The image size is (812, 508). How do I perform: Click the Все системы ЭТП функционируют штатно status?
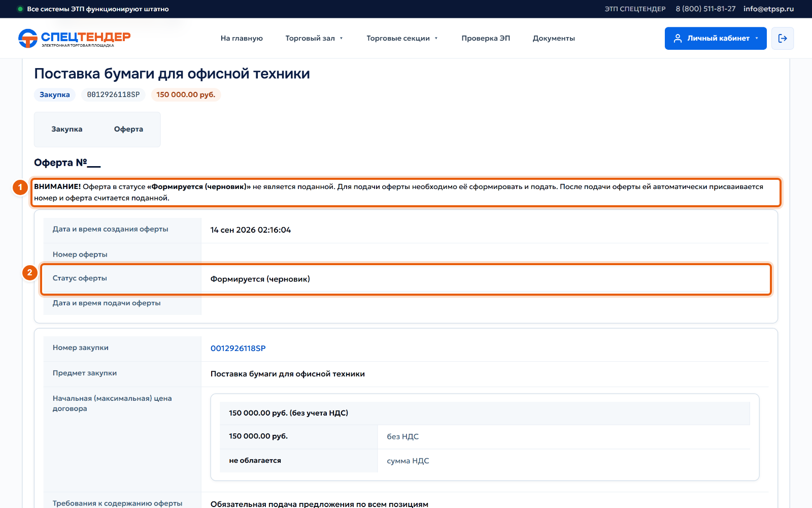(x=98, y=9)
